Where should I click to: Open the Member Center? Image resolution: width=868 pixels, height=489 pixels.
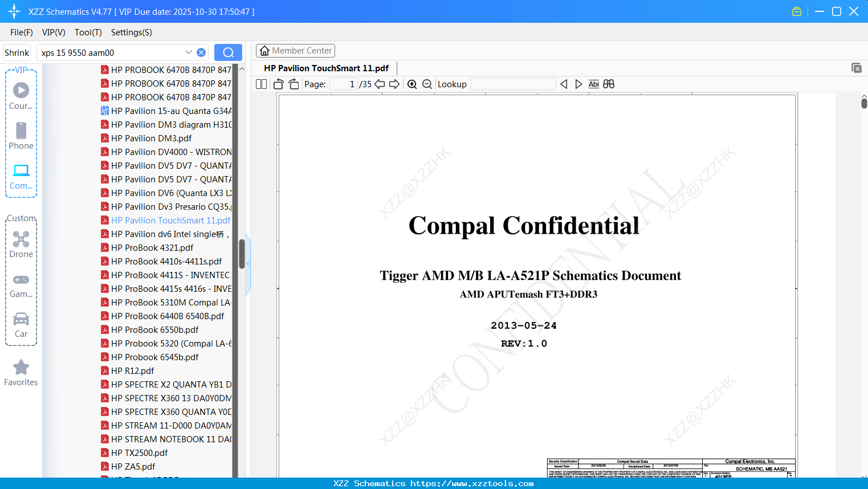click(295, 51)
